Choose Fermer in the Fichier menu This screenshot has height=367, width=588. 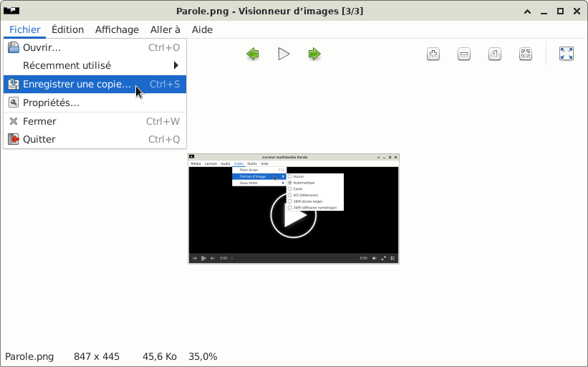pos(95,121)
